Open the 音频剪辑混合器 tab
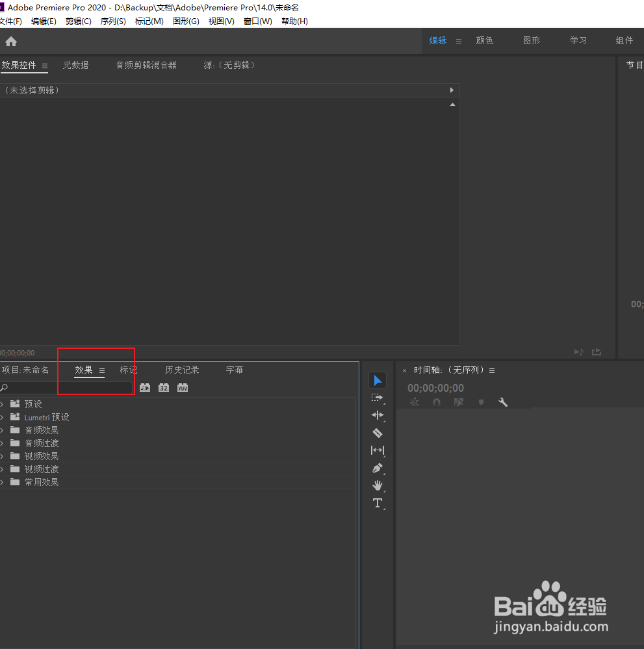Image resolution: width=644 pixels, height=649 pixels. [x=146, y=66]
